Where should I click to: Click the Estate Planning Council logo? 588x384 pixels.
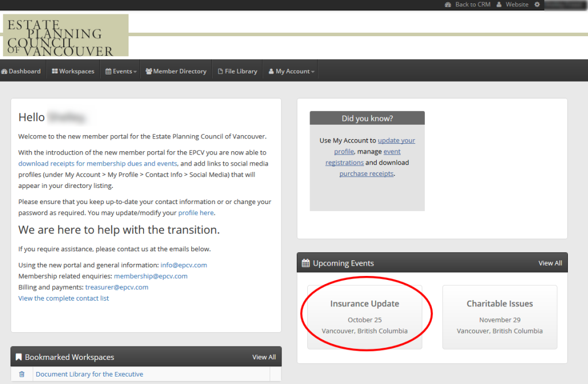point(65,35)
